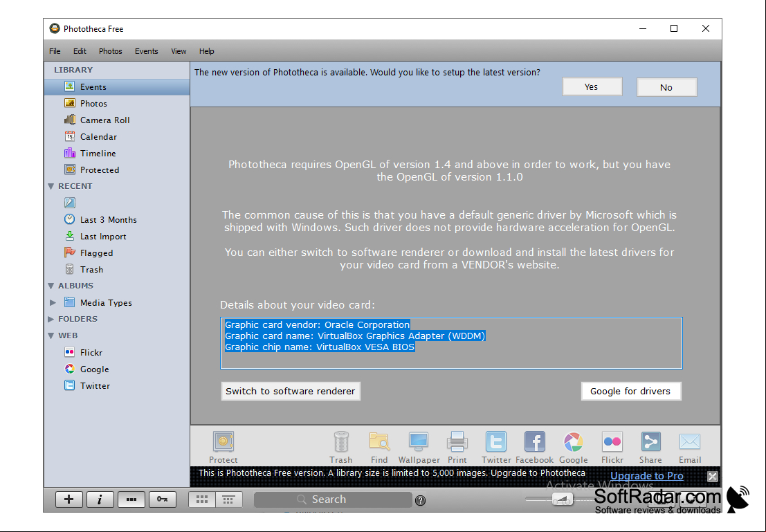Click Yes to setup latest version
This screenshot has height=532, width=766.
592,87
